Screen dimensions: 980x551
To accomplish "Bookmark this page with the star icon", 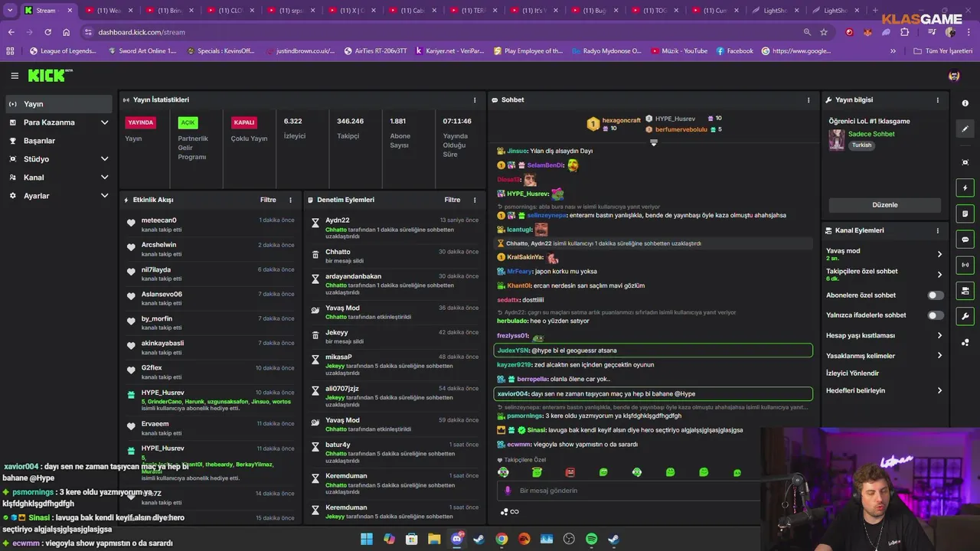I will click(x=824, y=32).
